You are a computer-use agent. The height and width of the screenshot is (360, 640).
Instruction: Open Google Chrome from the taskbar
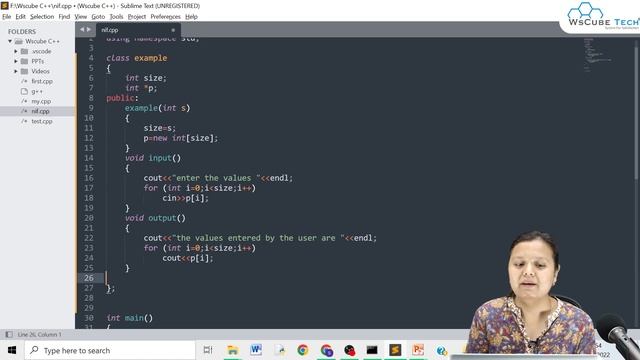click(303, 350)
